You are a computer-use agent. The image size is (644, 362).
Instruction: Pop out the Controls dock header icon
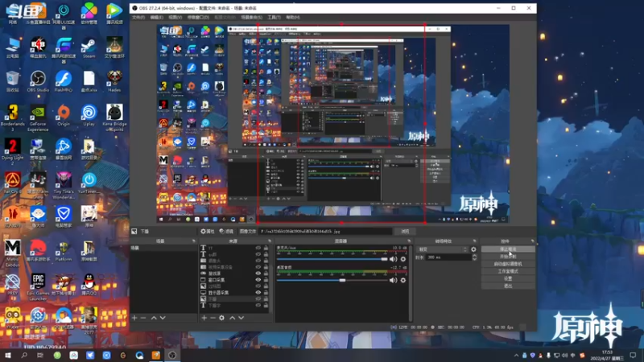pos(532,241)
